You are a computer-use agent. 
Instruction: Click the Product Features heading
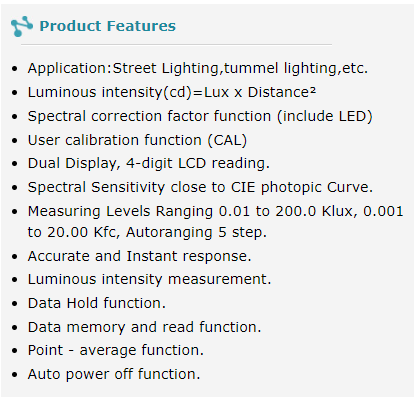(x=108, y=26)
